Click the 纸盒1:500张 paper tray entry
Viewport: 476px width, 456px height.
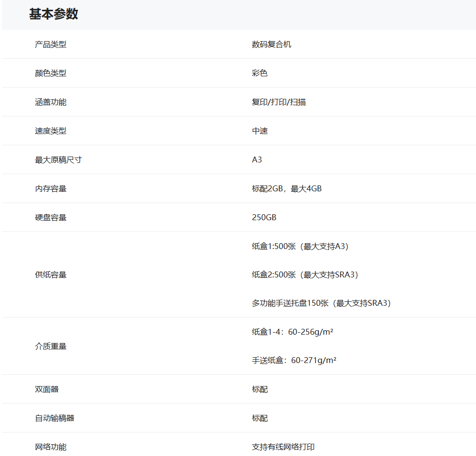[300, 247]
